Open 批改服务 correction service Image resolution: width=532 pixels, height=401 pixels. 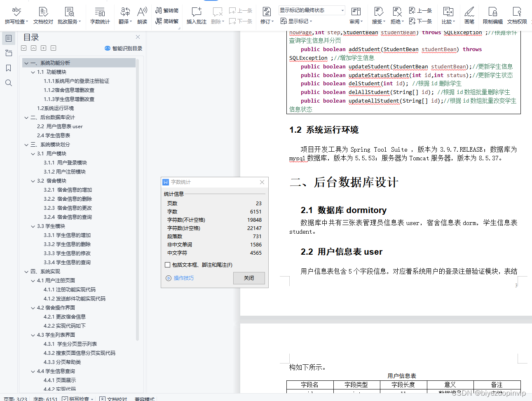coord(69,16)
